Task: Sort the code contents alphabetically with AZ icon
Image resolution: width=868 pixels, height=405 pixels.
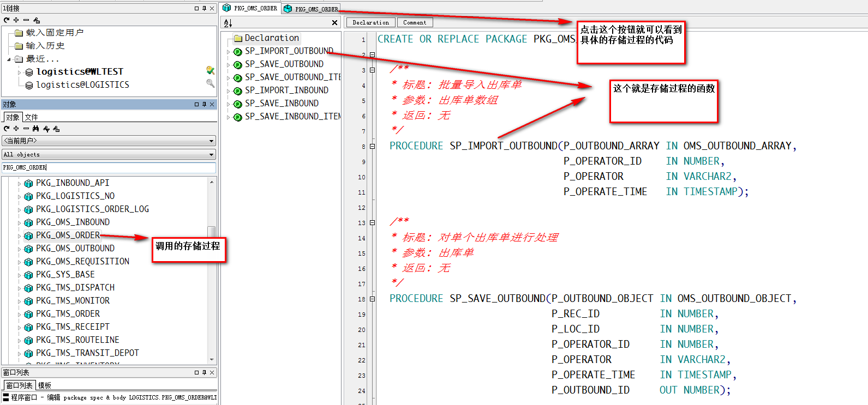Action: pyautogui.click(x=228, y=23)
